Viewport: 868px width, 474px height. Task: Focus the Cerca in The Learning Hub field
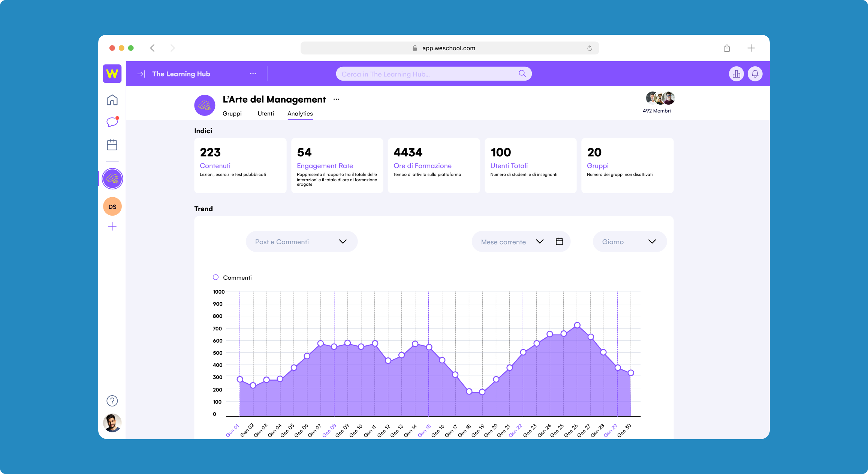(x=434, y=74)
